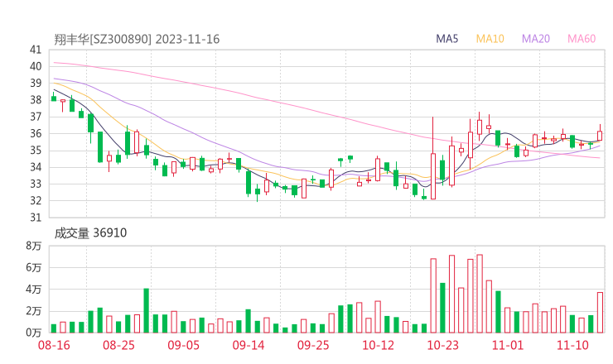
Task: Select the tall green volume bar near 4万
Action: (147, 310)
